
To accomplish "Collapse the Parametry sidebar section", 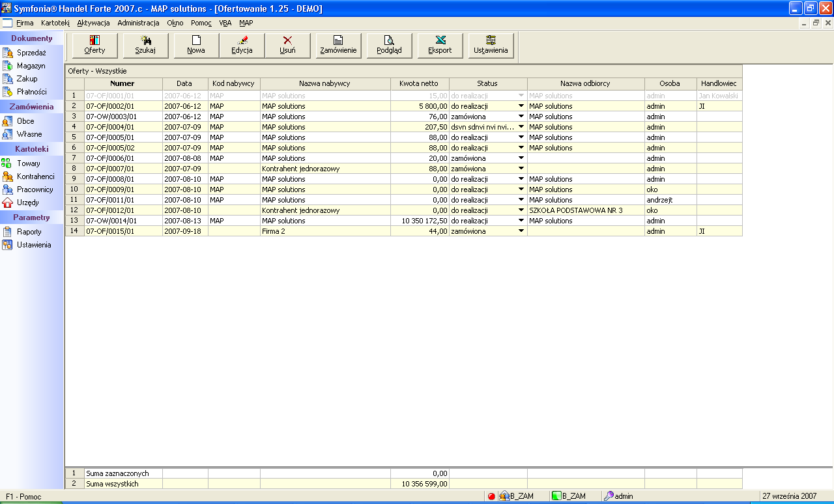I will pyautogui.click(x=32, y=217).
